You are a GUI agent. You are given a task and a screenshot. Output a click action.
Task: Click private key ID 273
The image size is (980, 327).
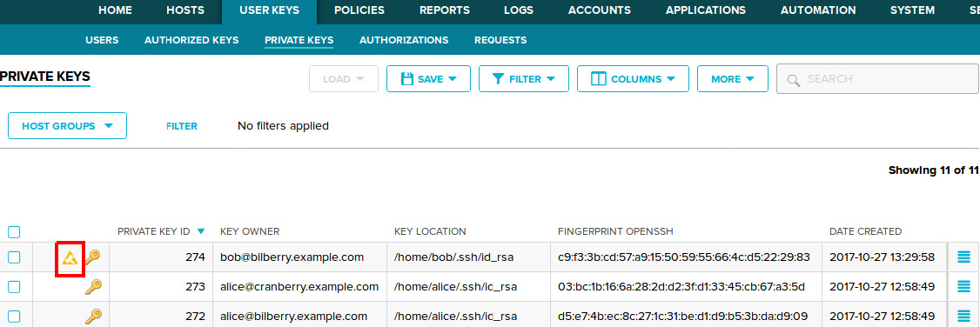pos(195,286)
